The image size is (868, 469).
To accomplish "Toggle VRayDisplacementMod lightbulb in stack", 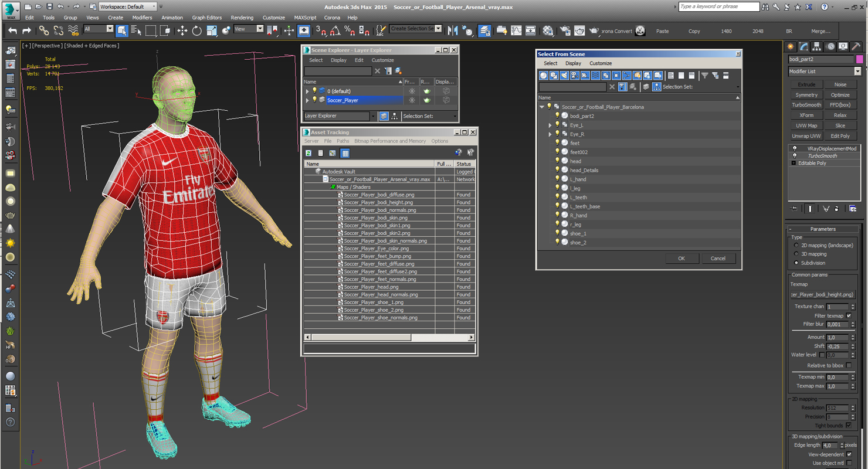I will pyautogui.click(x=795, y=149).
